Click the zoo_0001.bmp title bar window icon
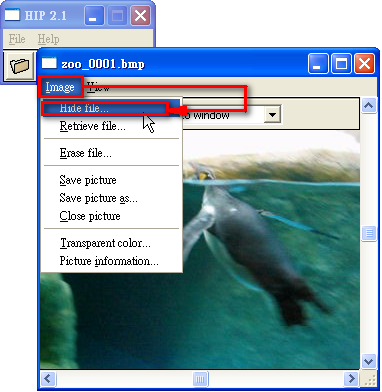 49,63
